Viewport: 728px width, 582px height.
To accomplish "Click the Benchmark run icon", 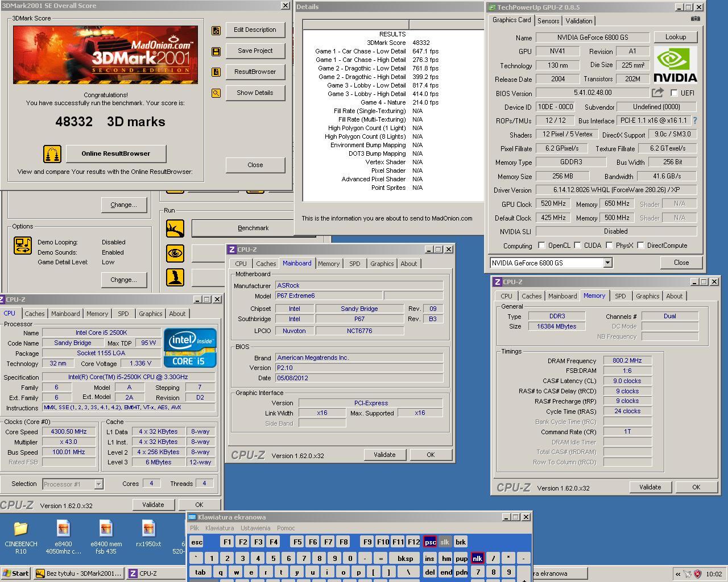I will click(x=175, y=228).
